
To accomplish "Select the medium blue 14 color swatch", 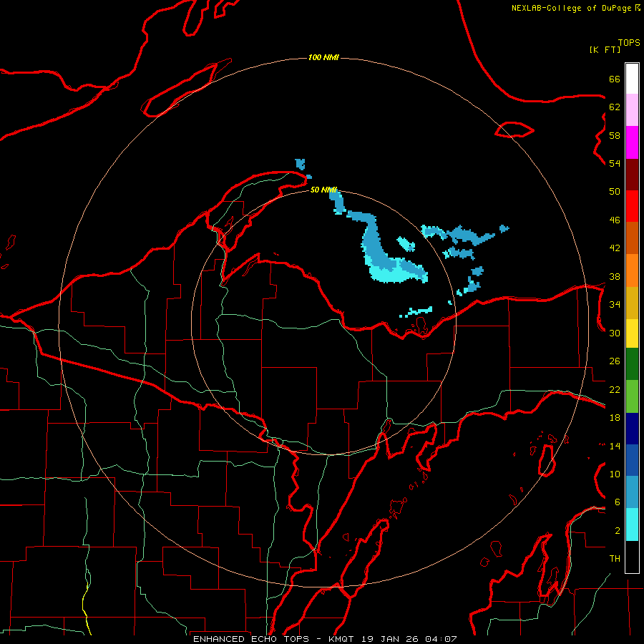I will tap(632, 460).
